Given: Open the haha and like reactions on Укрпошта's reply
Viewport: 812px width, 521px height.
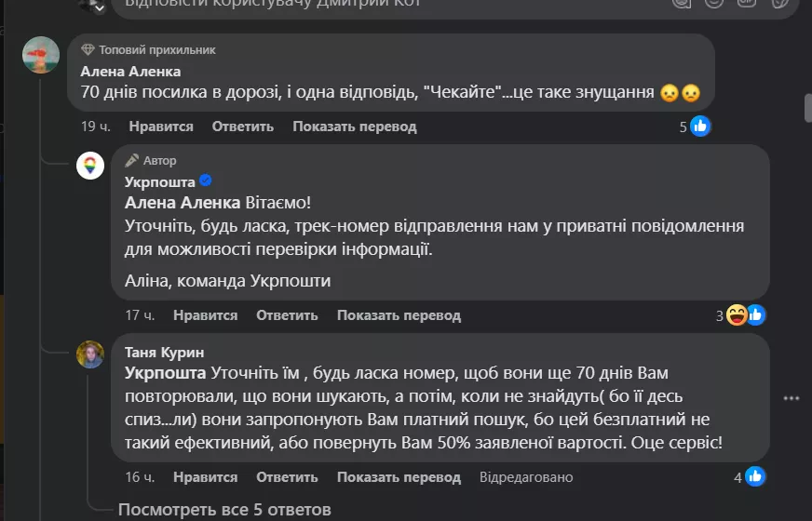Looking at the screenshot, I should (744, 315).
